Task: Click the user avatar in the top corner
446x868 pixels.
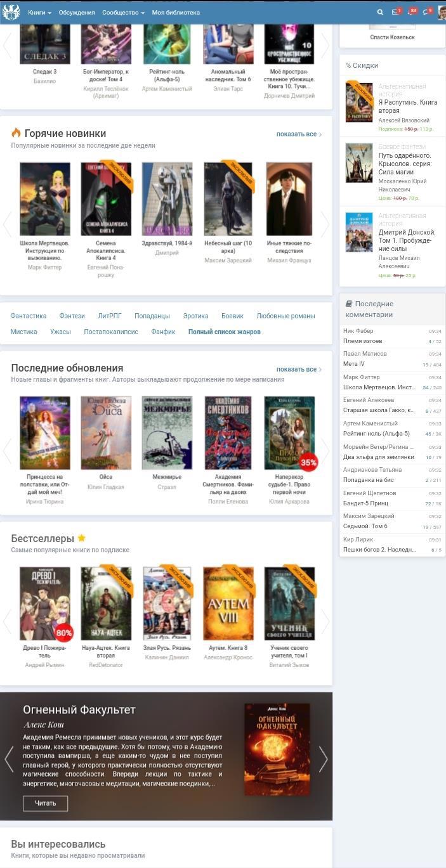Action: pyautogui.click(x=442, y=12)
